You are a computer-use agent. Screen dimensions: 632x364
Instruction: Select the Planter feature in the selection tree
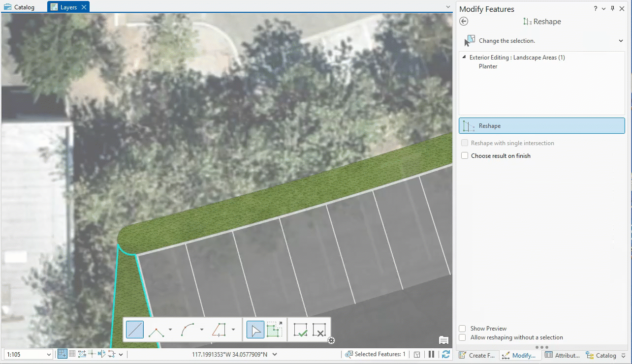pyautogui.click(x=488, y=66)
